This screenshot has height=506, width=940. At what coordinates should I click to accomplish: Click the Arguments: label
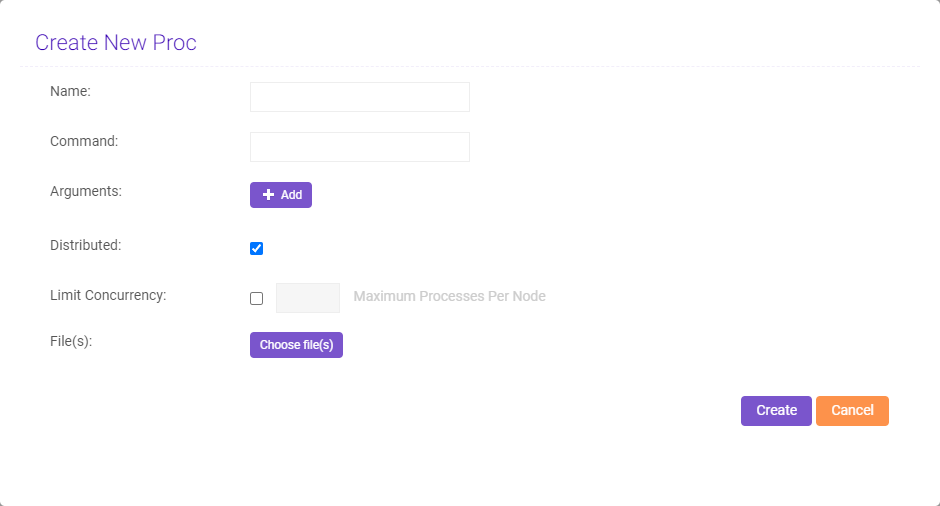pyautogui.click(x=86, y=190)
